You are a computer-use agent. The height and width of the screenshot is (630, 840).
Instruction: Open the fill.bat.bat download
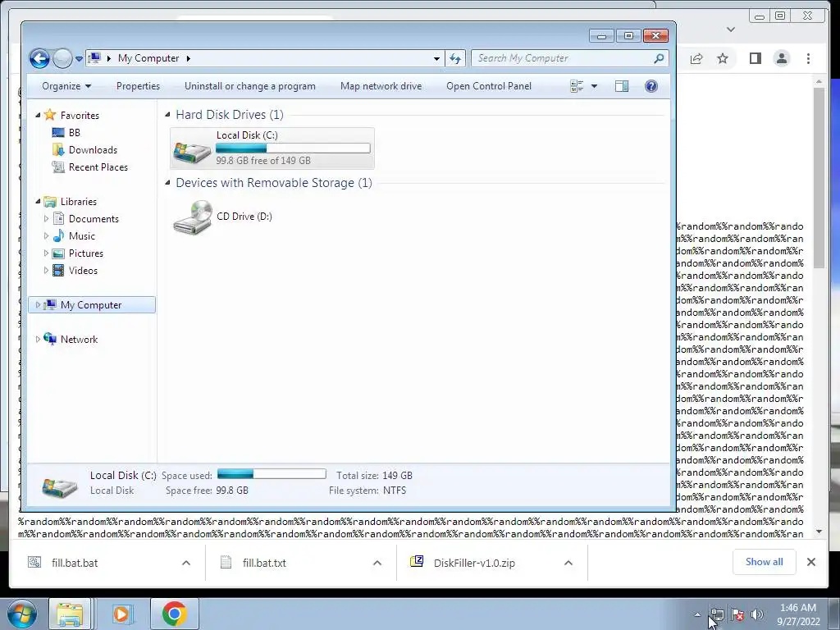point(75,563)
